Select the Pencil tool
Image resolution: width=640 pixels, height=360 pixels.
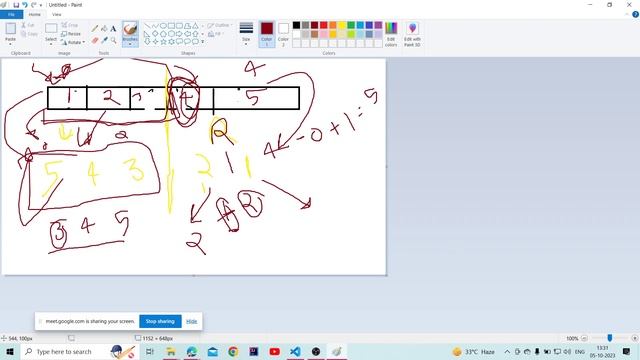click(95, 29)
